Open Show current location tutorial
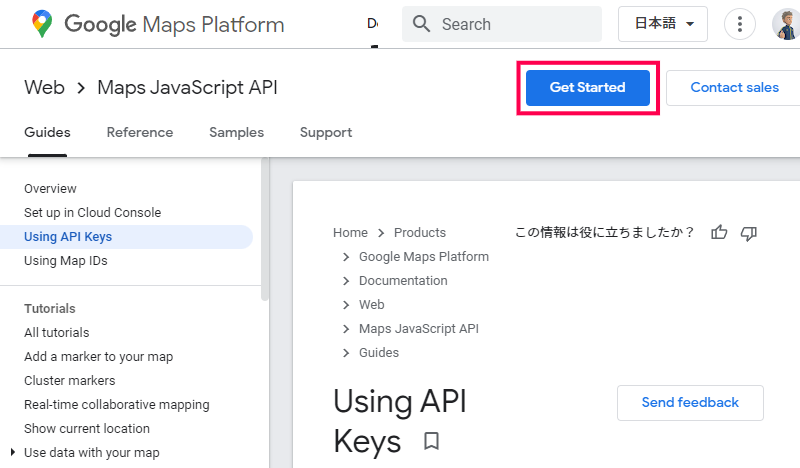Viewport: 800px width, 468px height. pyautogui.click(x=87, y=429)
